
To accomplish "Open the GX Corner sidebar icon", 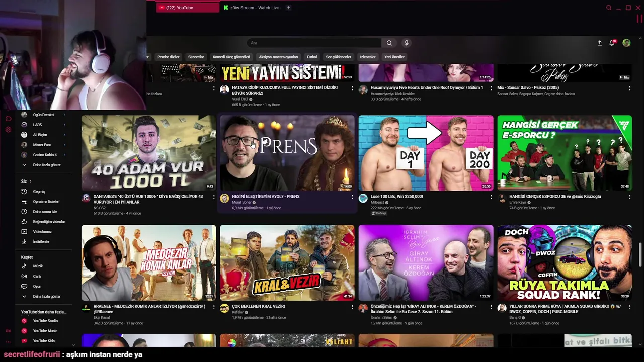I will (8, 331).
